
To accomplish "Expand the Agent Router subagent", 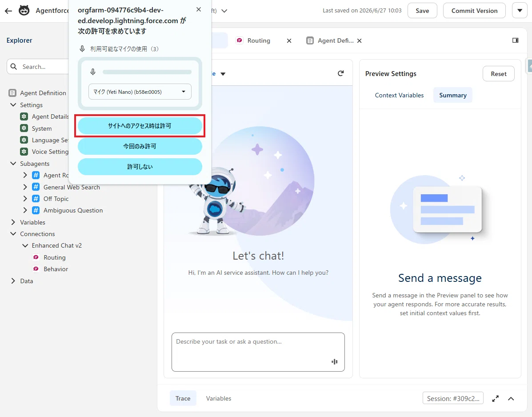I will (25, 175).
